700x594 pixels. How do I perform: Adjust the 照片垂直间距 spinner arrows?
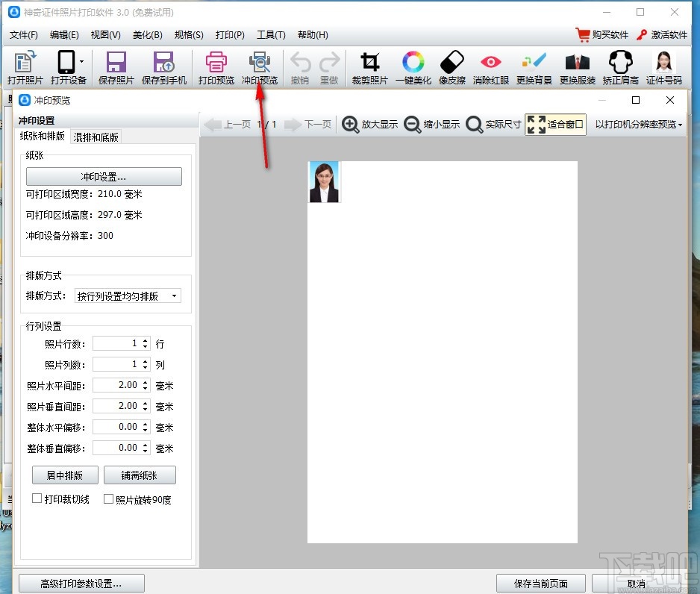(x=145, y=406)
